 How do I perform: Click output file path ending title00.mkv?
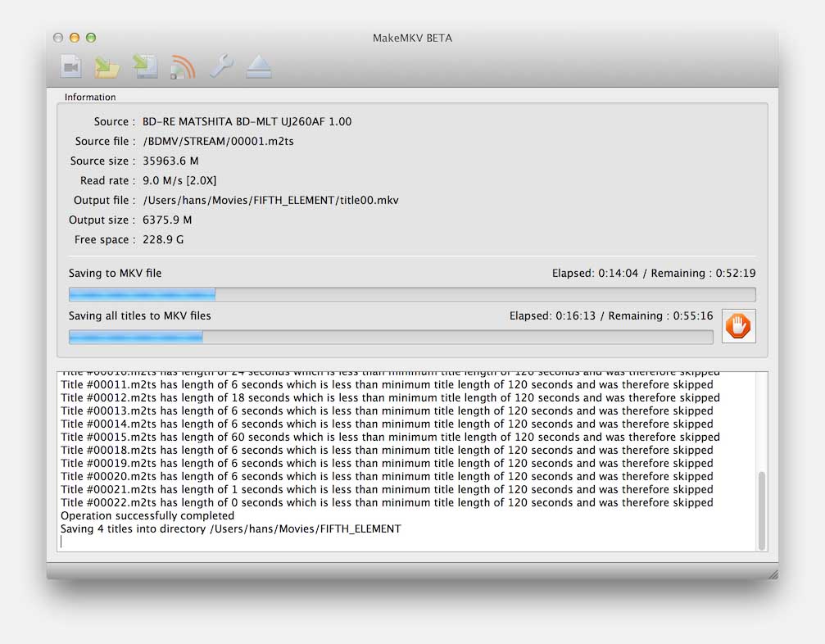click(x=270, y=201)
